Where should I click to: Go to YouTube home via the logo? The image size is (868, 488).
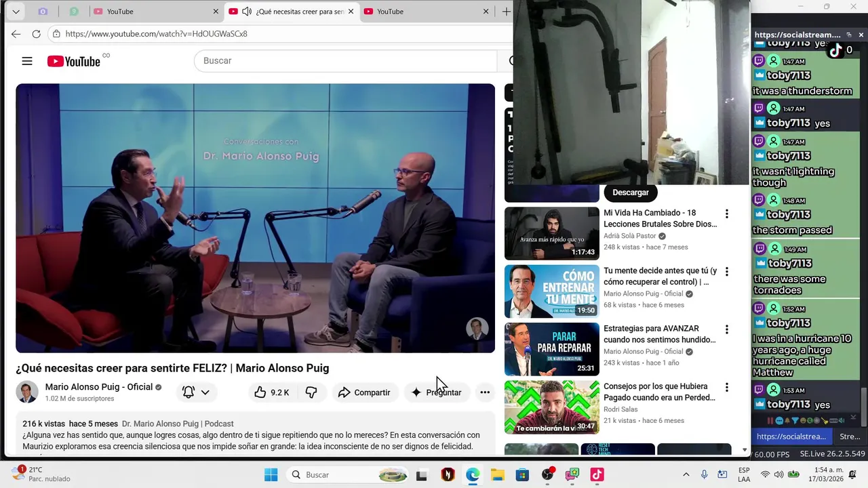(x=74, y=61)
